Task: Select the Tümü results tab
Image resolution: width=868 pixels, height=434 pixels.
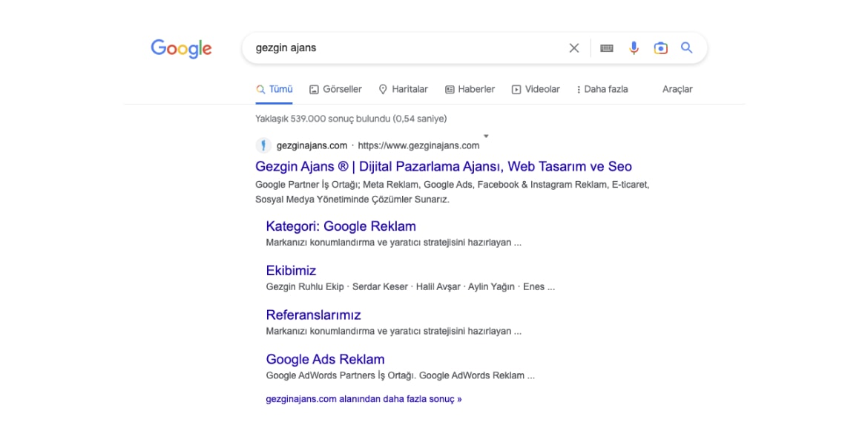Action: [x=274, y=89]
